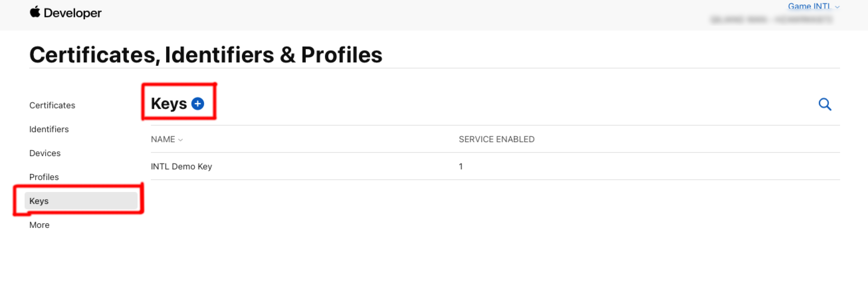Click the Keys section heading
The height and width of the screenshot is (293, 868).
tap(168, 103)
